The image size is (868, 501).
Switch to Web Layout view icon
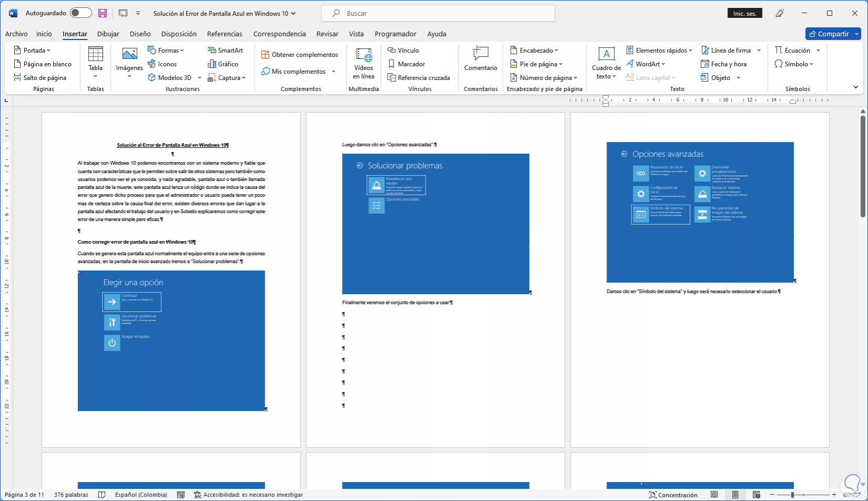click(x=756, y=495)
